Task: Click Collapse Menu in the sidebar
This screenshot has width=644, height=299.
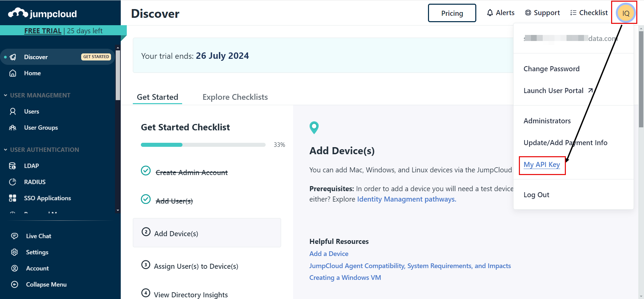Action: click(x=46, y=284)
